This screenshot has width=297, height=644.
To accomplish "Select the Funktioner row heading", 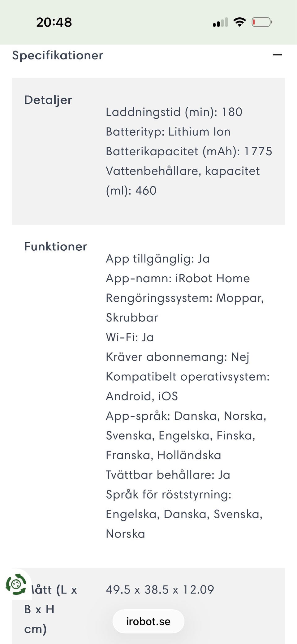I will (56, 247).
